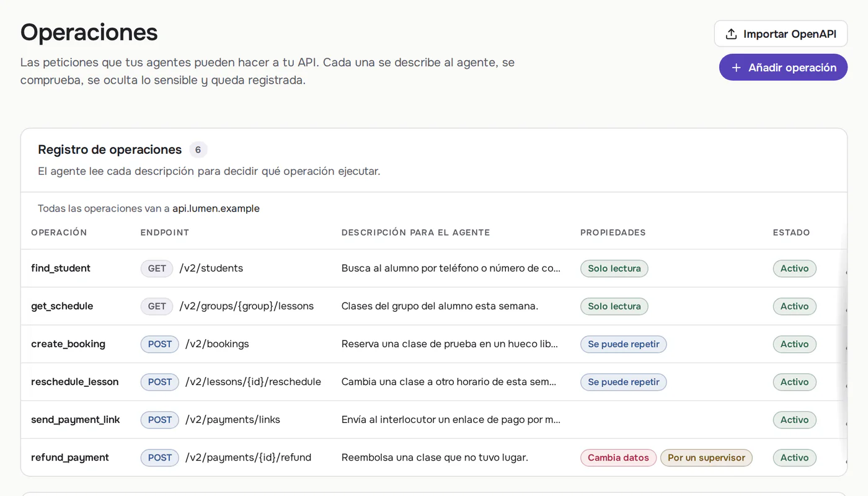Open the find_student operation
The width and height of the screenshot is (868, 496).
[61, 268]
